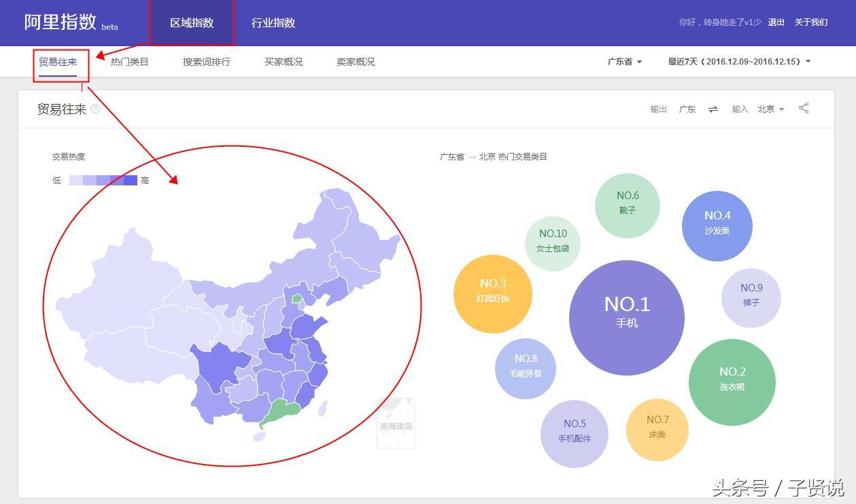Click the NO.5 手机配件 bubble
Image resolution: width=856 pixels, height=504 pixels.
(575, 433)
